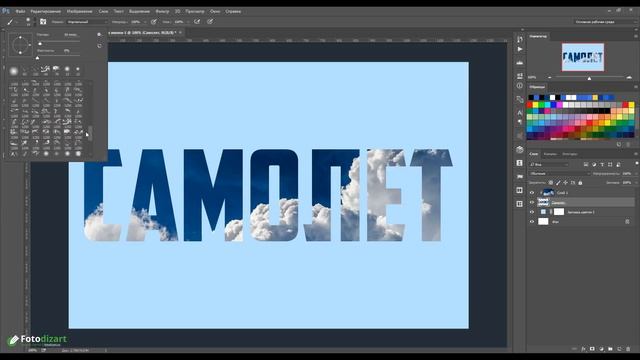The image size is (640, 360).
Task: Hide the Заливка цветом 1 layer
Action: [532, 212]
